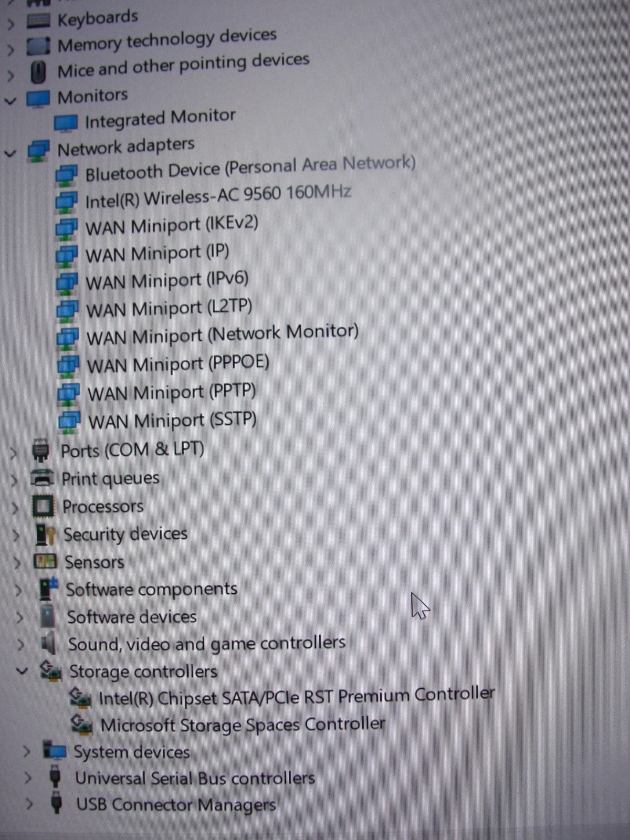Select Intel(R) Wireless-AC 9560 160MHz

click(218, 197)
